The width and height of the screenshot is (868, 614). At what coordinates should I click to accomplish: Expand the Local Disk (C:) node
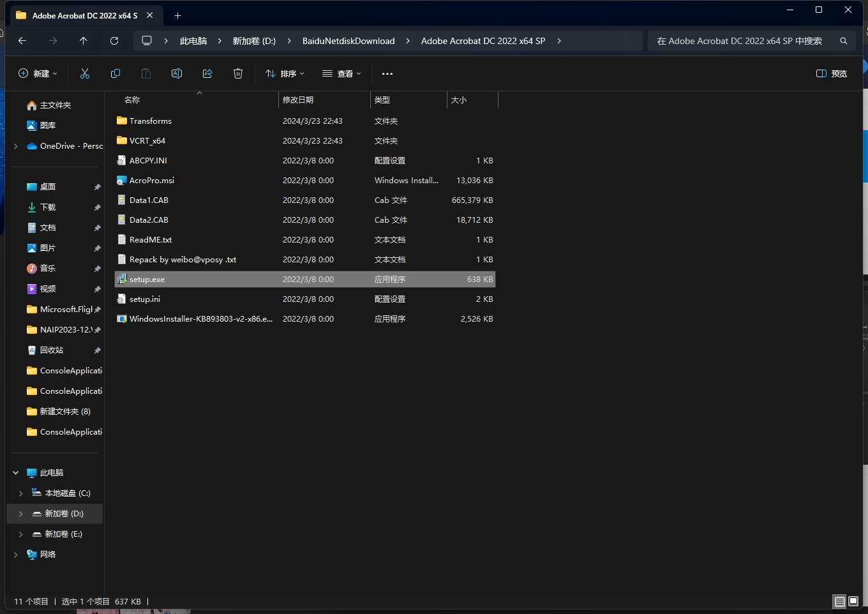pos(21,493)
